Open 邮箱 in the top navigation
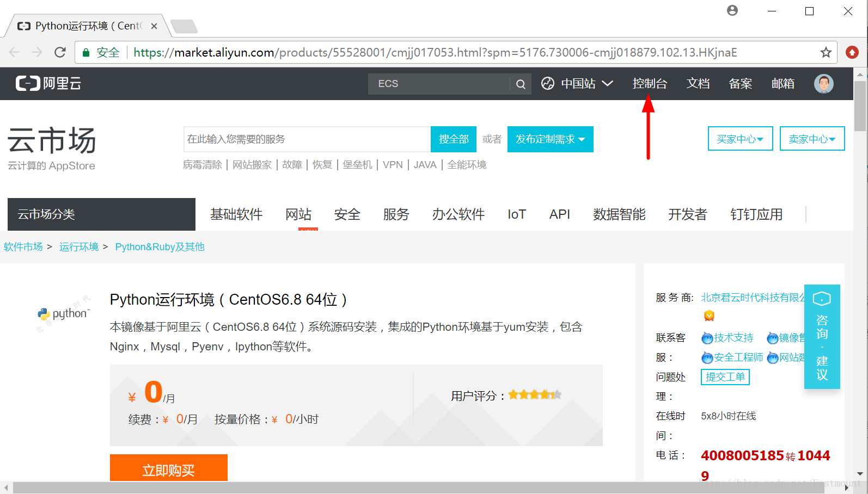The height and width of the screenshot is (494, 868). pos(783,83)
